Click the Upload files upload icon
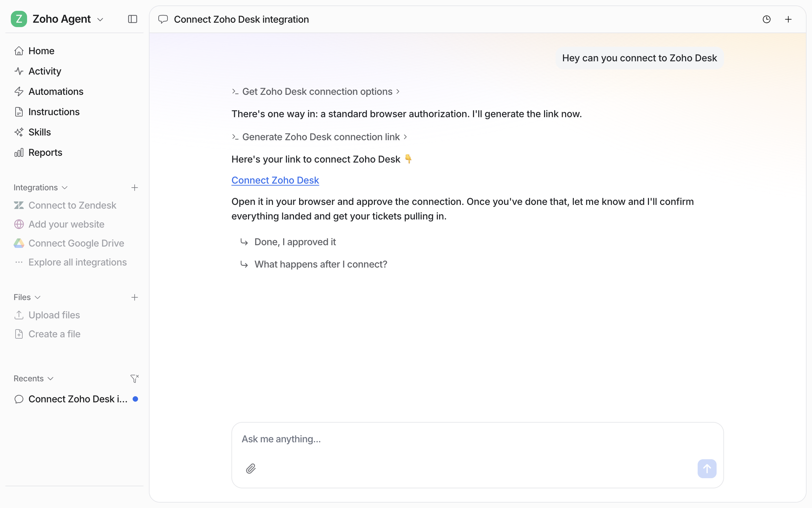Screen dimensions: 812x508 click(19, 315)
